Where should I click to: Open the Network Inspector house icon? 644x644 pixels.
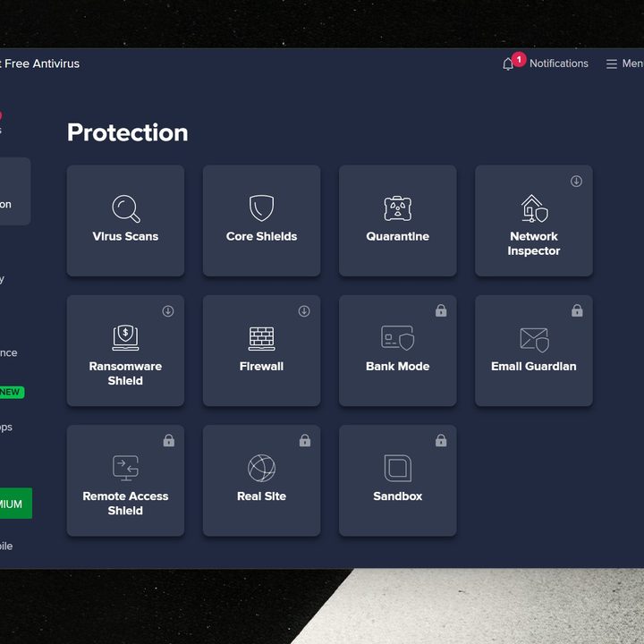[534, 208]
